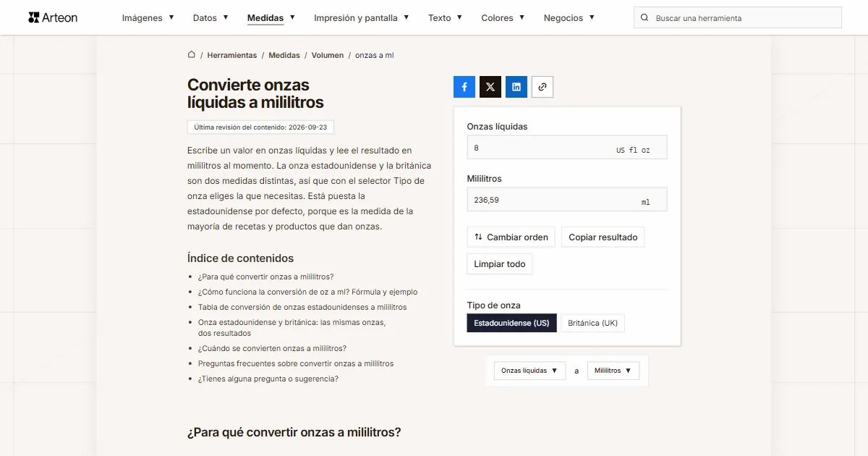Image resolution: width=868 pixels, height=456 pixels.
Task: Share page on LinkedIn
Action: point(516,87)
